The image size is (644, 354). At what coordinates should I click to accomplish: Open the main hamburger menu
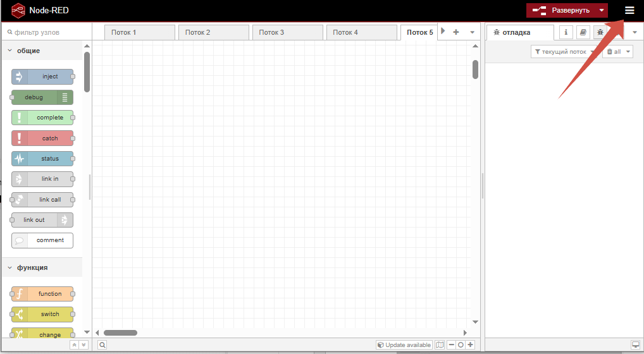click(629, 10)
